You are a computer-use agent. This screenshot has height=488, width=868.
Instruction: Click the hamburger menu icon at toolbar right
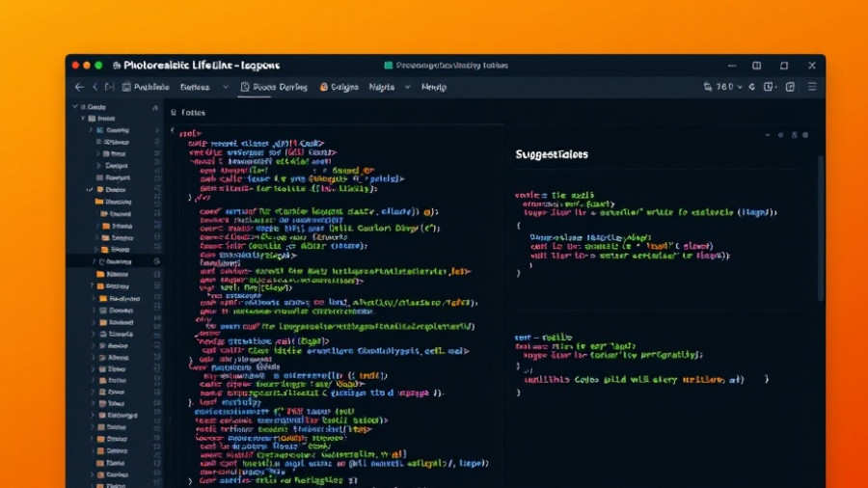(x=813, y=87)
